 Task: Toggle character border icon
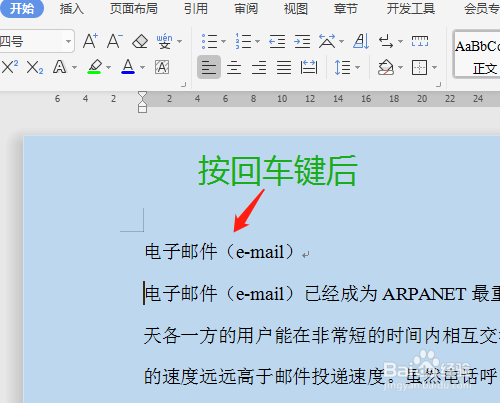click(162, 67)
